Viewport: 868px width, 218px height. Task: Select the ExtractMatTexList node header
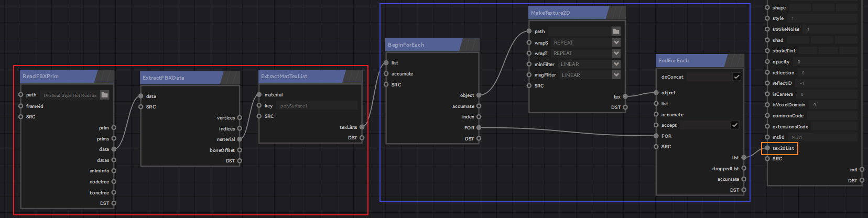(310, 77)
